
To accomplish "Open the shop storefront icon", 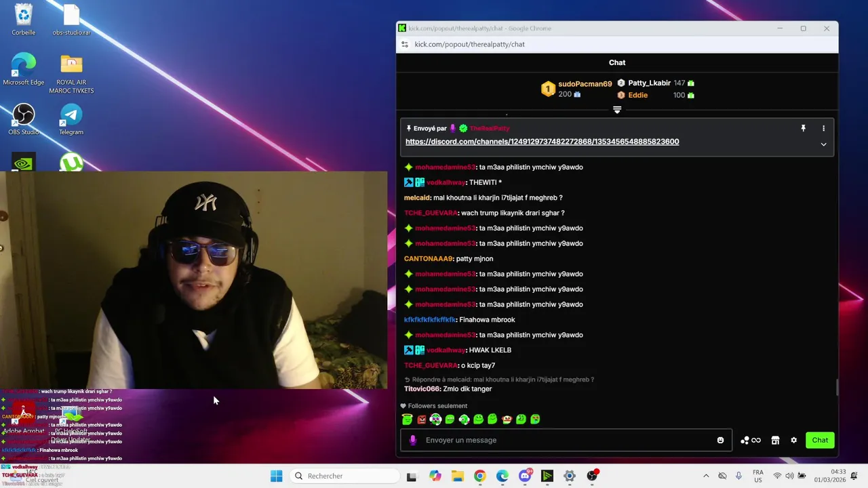I will 775,440.
